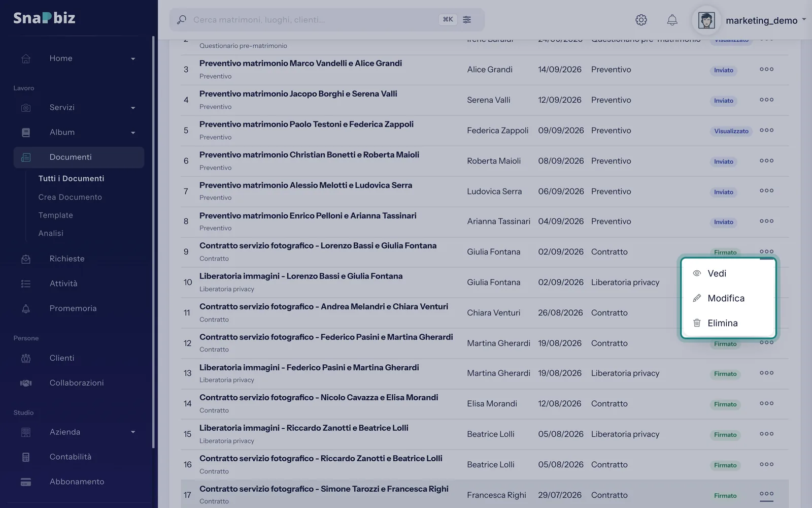Click the marketing_demo avatar picture
Screen dimensions: 812x508
[706, 20]
